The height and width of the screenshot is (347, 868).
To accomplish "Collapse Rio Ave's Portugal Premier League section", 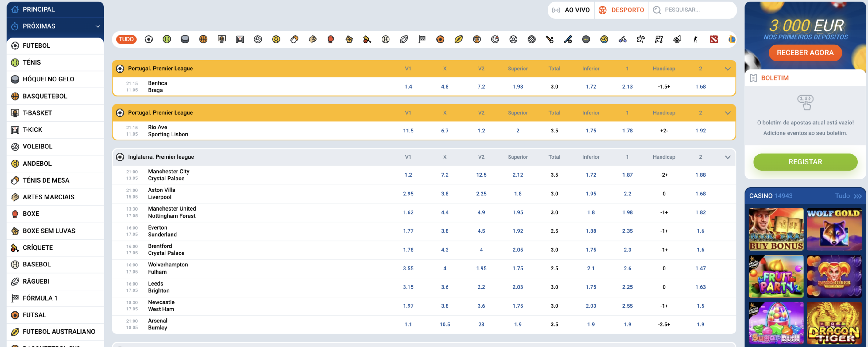I will pos(728,113).
